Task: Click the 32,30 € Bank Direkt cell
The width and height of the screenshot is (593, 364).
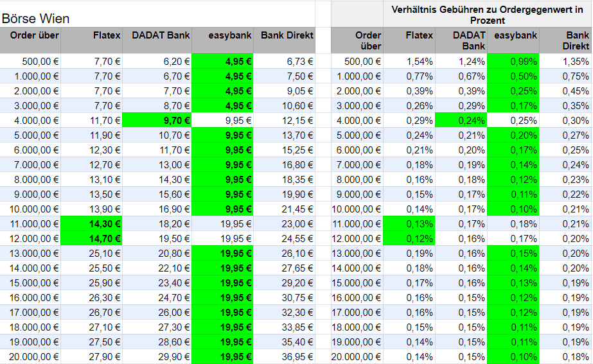Action: 284,312
